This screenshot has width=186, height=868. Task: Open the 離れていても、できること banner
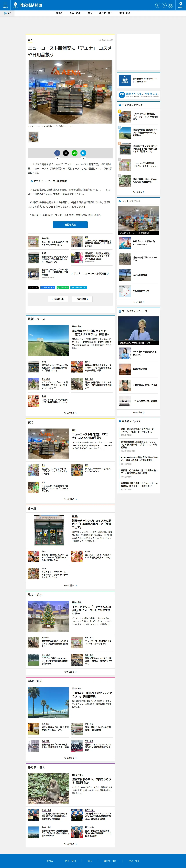tap(138, 95)
